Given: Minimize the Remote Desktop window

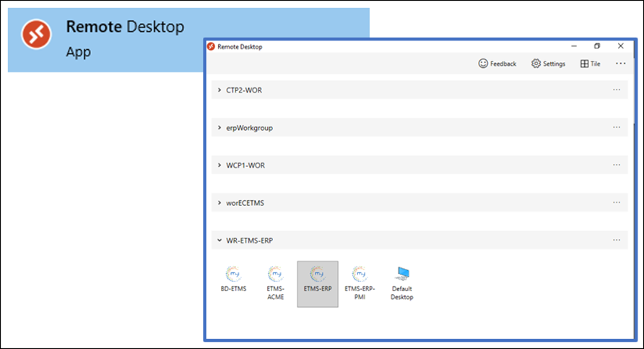Looking at the screenshot, I should [574, 46].
